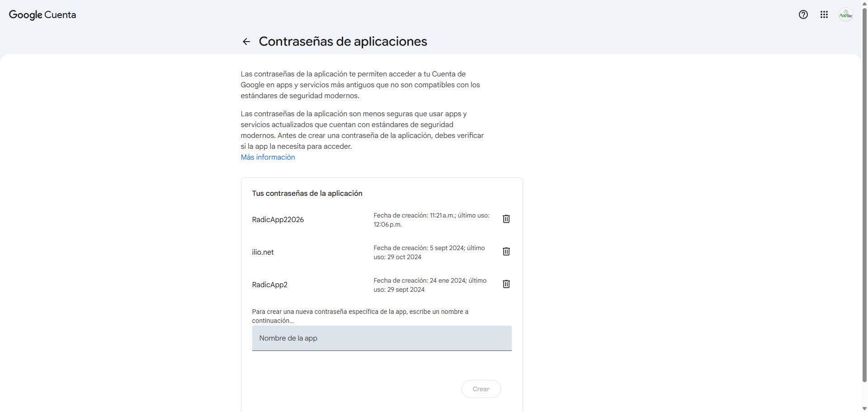Open the account profile avatar
This screenshot has height=412, width=868.
(845, 14)
